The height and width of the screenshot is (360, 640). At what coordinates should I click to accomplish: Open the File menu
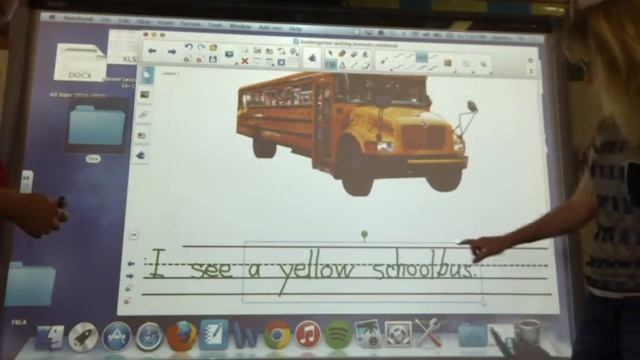point(106,20)
